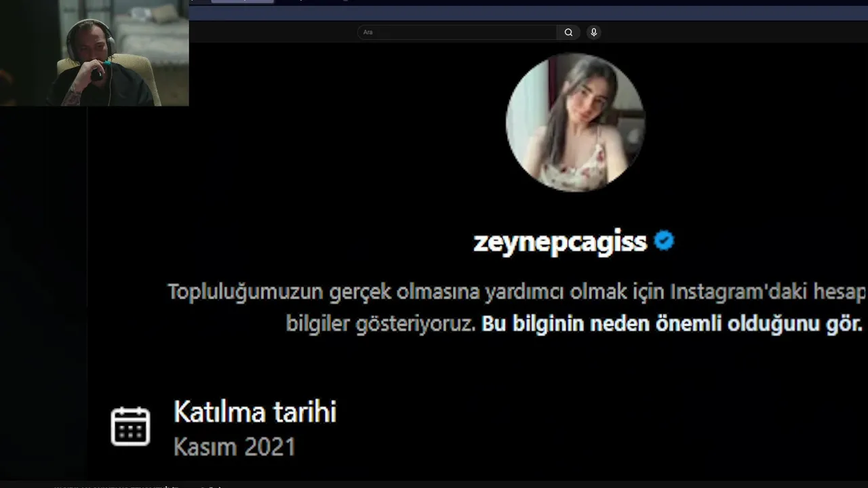Open the circular profile picture of zeynepcagiss

click(575, 123)
